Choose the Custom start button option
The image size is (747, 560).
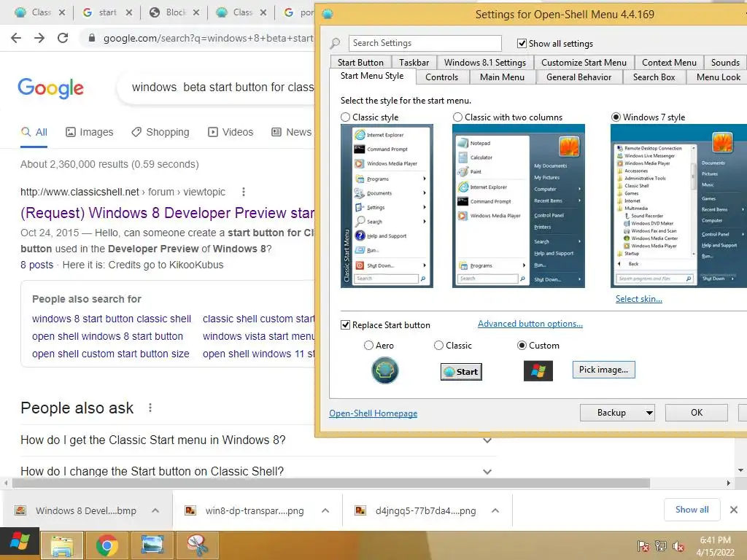522,345
